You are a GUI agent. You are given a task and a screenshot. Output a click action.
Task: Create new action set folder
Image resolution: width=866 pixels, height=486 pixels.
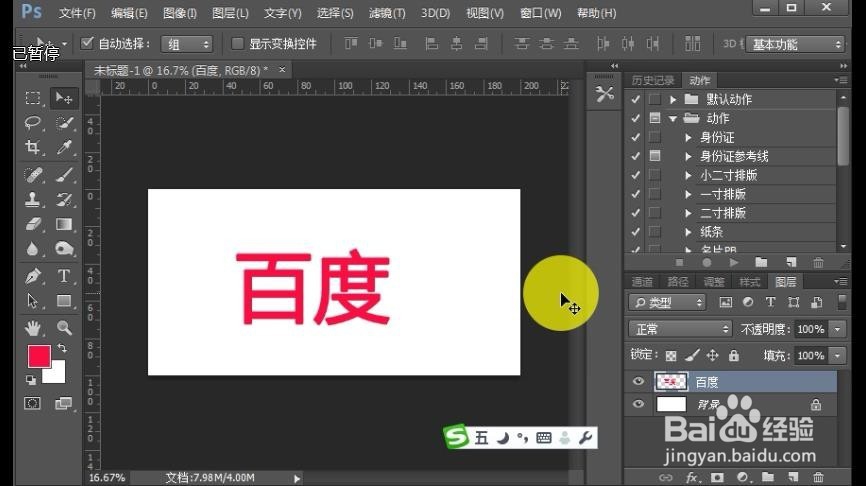[761, 263]
